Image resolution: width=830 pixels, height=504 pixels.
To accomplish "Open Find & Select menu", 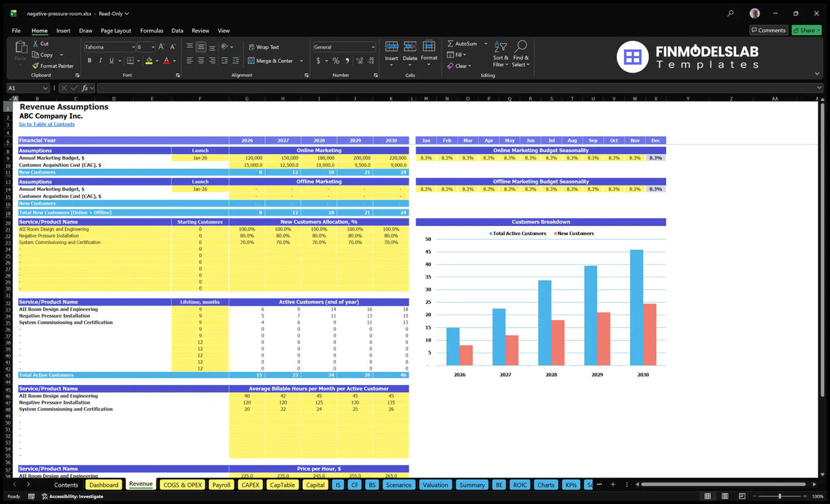I will (x=522, y=53).
